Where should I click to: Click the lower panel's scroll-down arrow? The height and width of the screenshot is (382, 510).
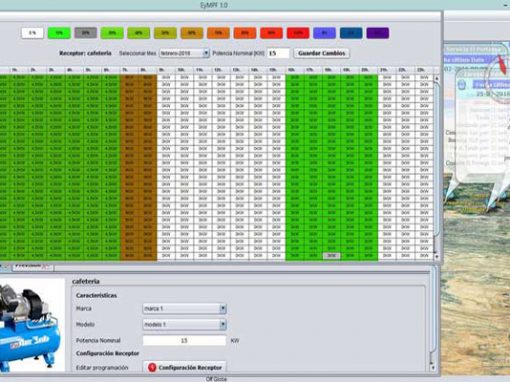pos(433,367)
